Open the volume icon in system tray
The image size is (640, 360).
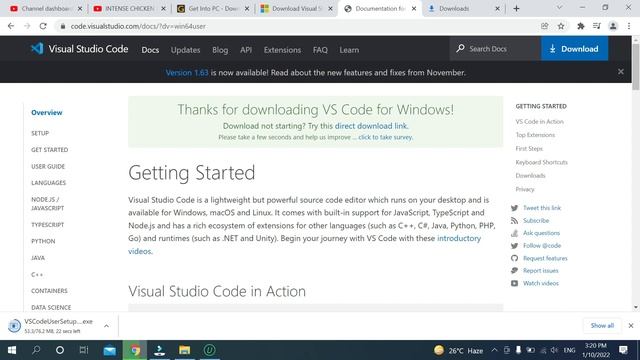coord(554,350)
